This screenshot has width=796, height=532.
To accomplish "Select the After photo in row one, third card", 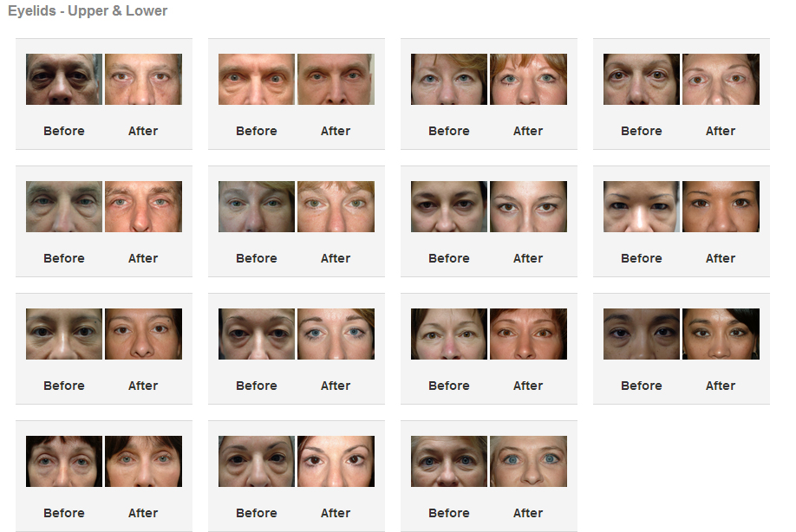I will click(x=528, y=79).
